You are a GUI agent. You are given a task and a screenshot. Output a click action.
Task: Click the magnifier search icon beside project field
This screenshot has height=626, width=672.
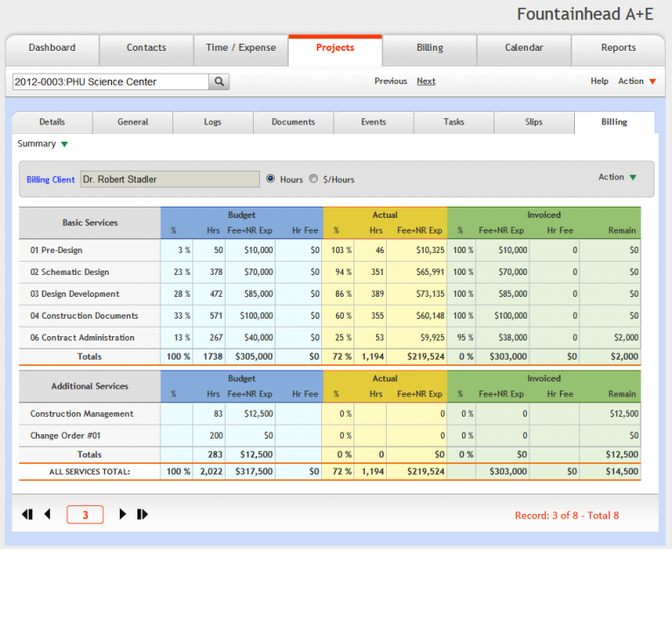tap(220, 81)
